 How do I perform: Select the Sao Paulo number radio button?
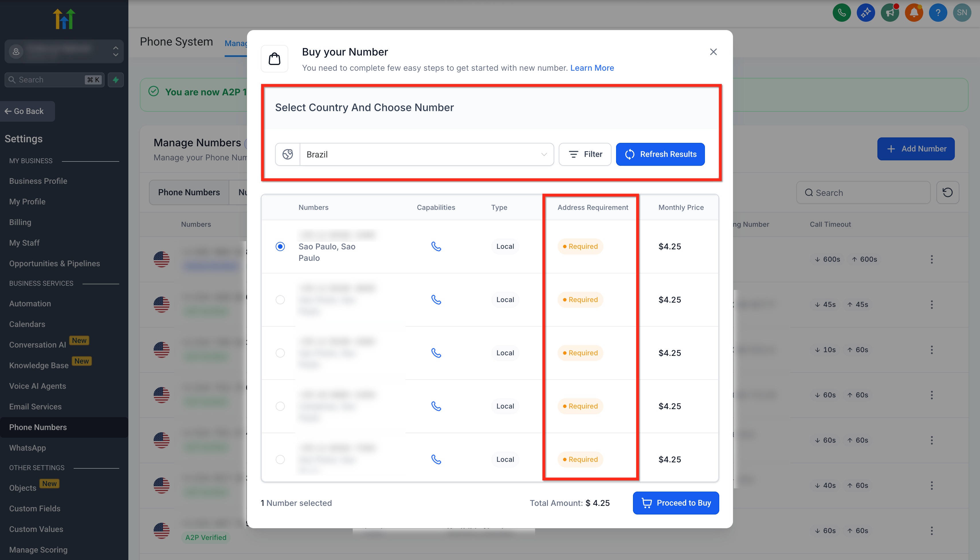click(x=280, y=246)
